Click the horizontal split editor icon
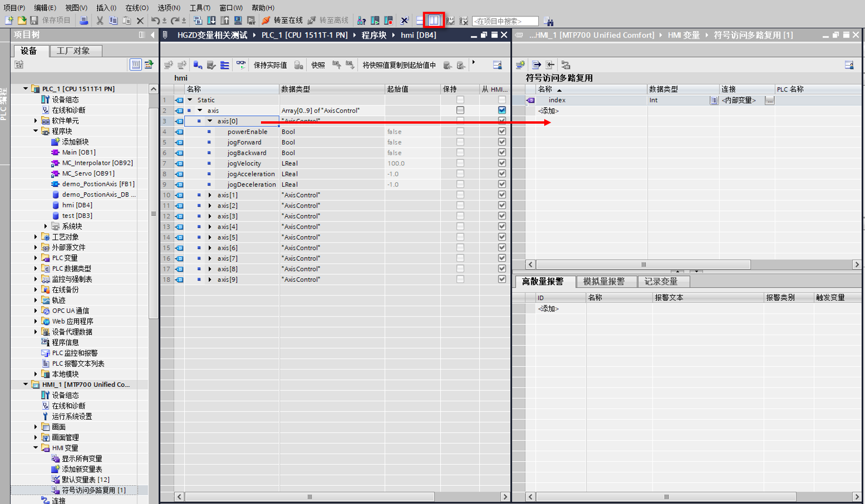 (x=420, y=21)
